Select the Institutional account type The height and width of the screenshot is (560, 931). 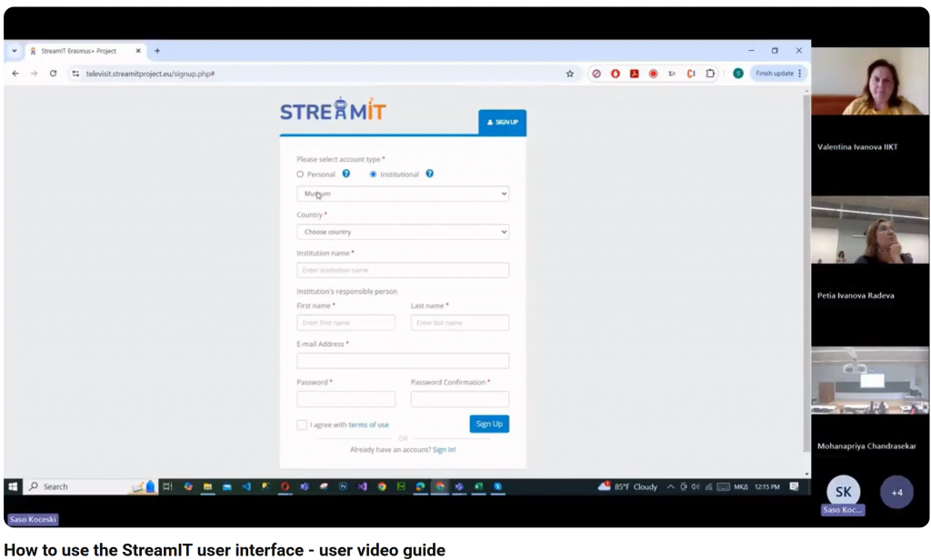373,175
